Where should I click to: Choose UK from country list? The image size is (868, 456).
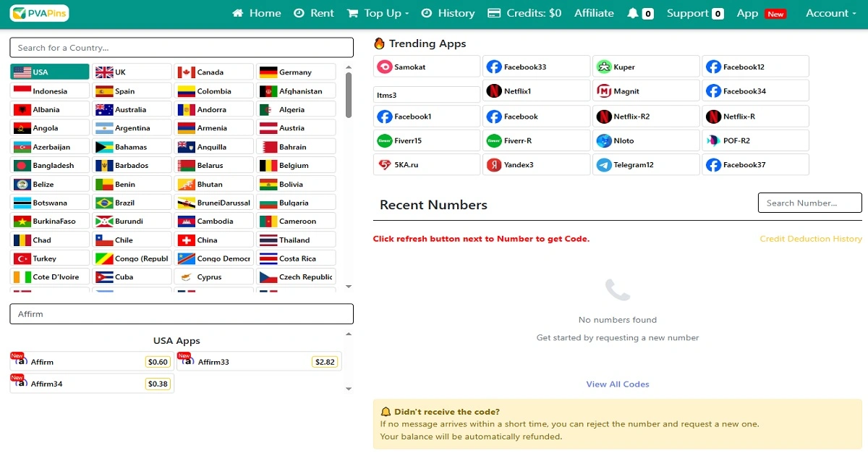(x=132, y=72)
